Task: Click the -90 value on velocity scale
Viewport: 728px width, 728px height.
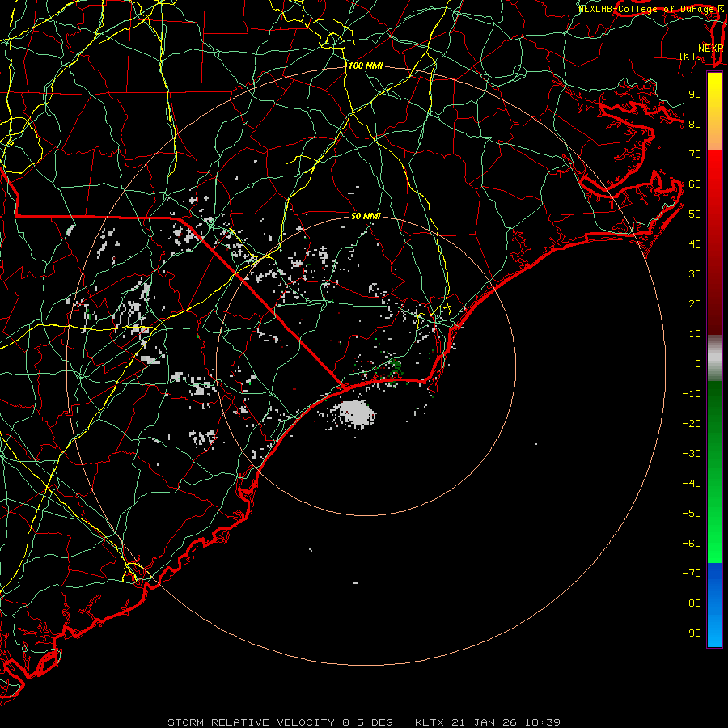Action: (x=692, y=633)
